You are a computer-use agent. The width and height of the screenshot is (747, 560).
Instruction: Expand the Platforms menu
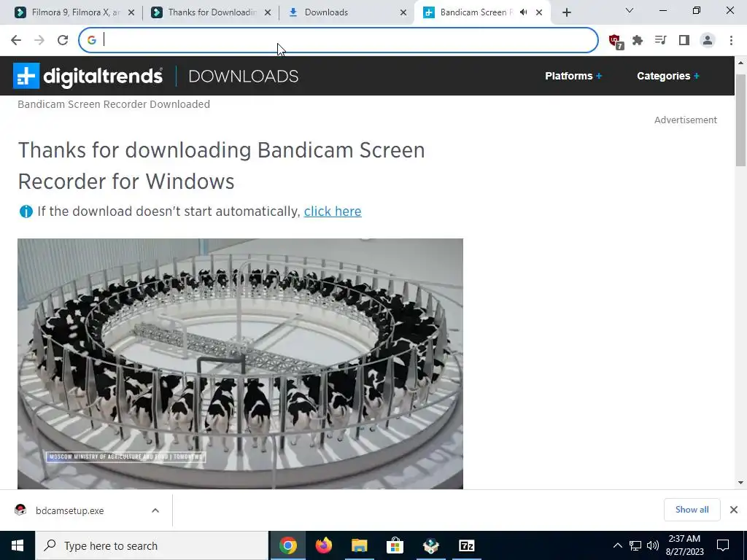click(x=573, y=76)
